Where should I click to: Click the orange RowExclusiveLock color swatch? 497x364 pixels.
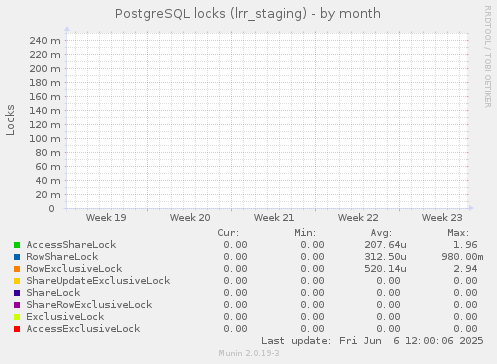click(x=17, y=269)
